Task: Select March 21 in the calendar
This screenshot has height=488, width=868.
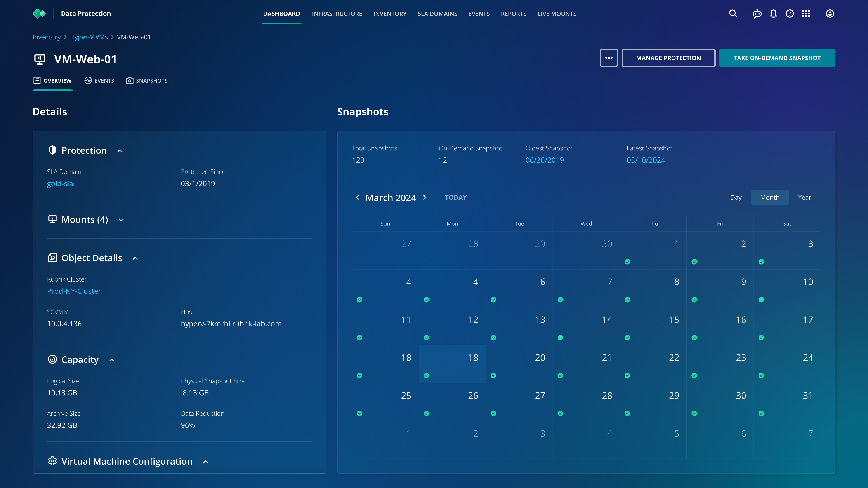Action: (x=586, y=364)
